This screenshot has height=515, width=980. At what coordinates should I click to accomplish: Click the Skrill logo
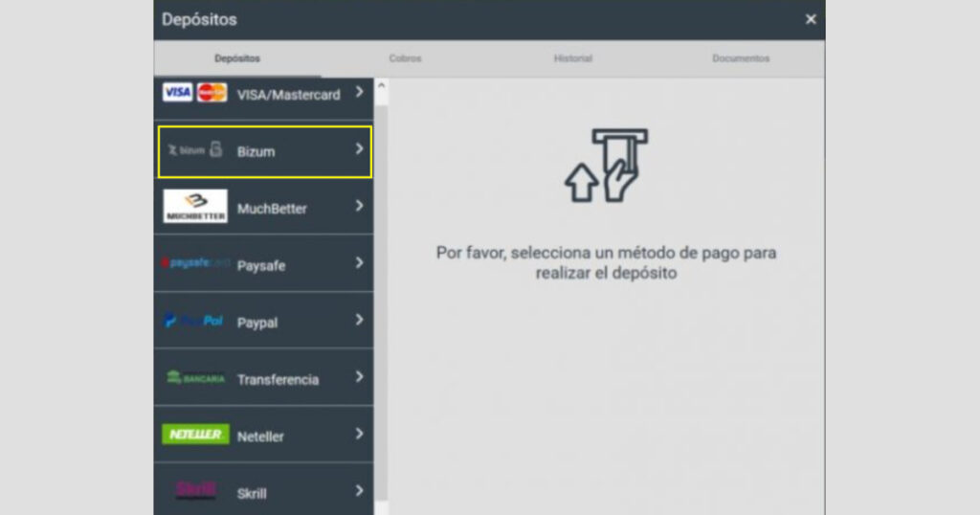(x=195, y=490)
